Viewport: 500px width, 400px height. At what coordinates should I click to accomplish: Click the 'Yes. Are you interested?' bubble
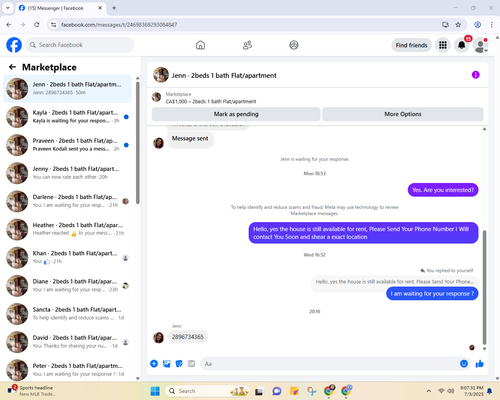click(x=443, y=190)
